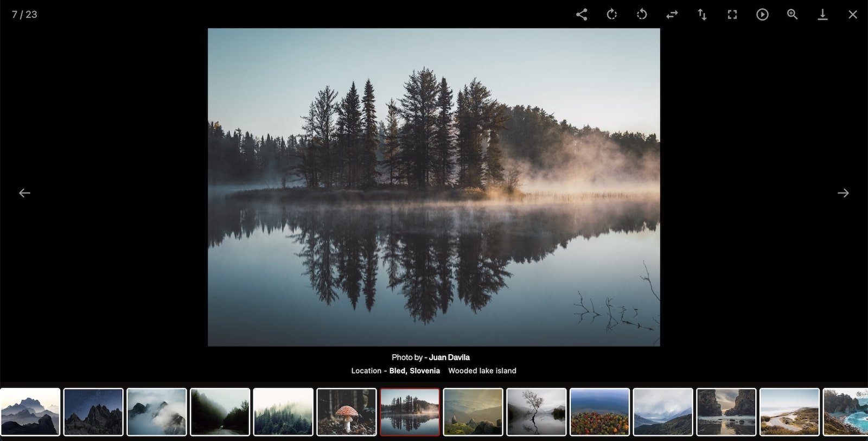868x441 pixels.
Task: Flip image vertically using up-down arrows icon
Action: click(x=702, y=15)
